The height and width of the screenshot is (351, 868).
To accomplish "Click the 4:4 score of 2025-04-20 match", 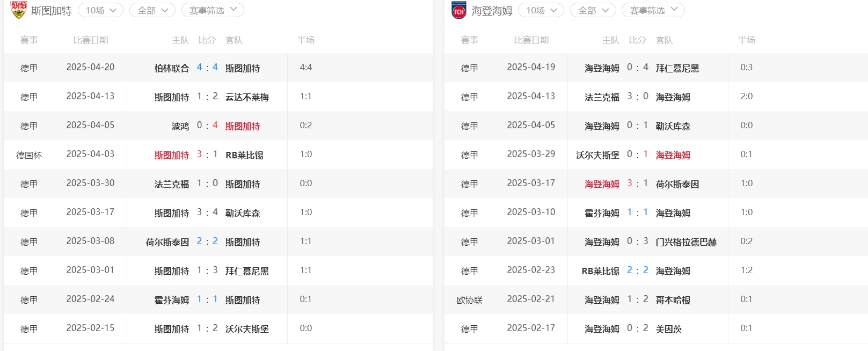I will (x=207, y=68).
